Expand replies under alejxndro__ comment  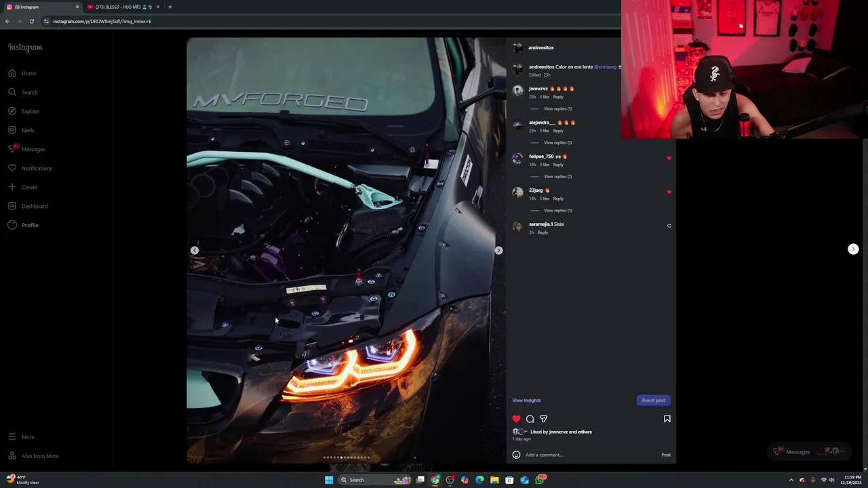tap(557, 142)
